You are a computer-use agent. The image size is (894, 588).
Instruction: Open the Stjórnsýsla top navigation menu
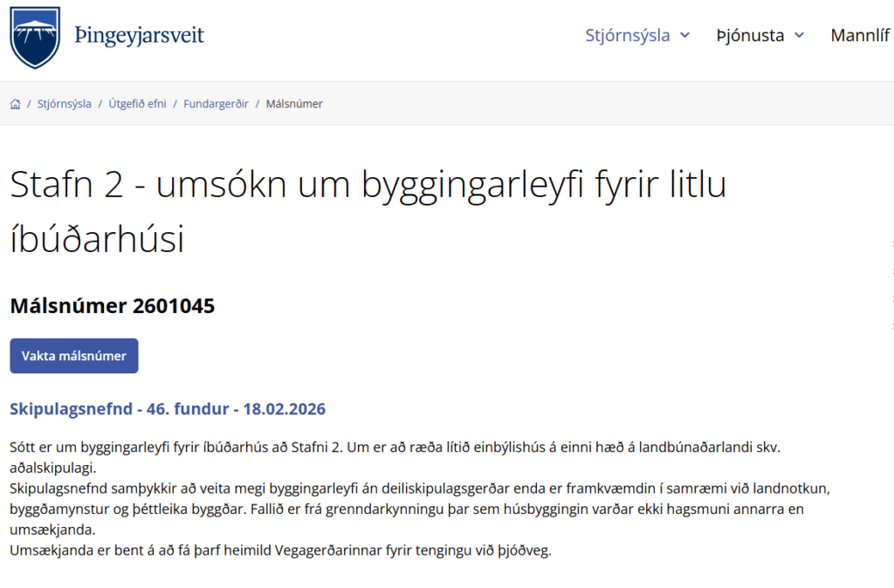point(628,36)
